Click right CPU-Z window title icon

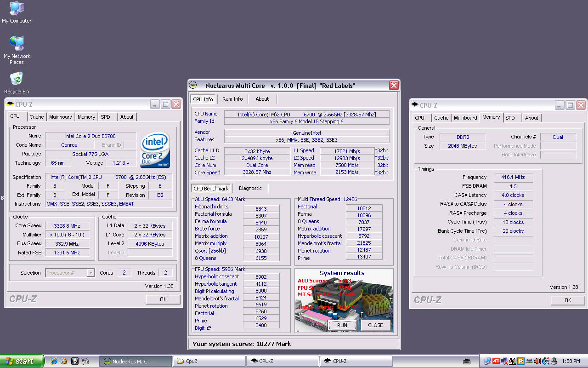pyautogui.click(x=415, y=105)
